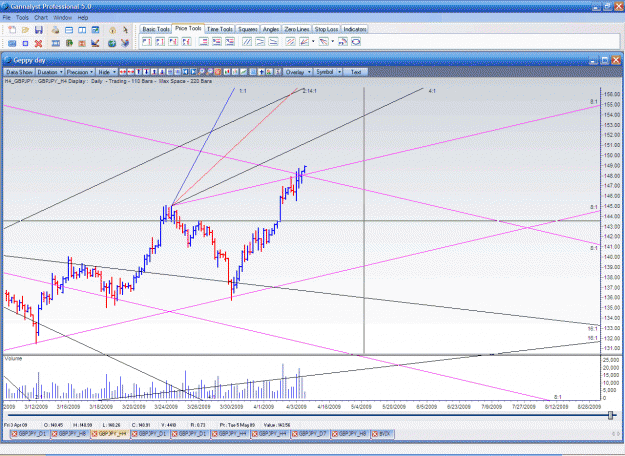The width and height of the screenshot is (625, 456).
Task: Open the File menu
Action: [x=7, y=18]
